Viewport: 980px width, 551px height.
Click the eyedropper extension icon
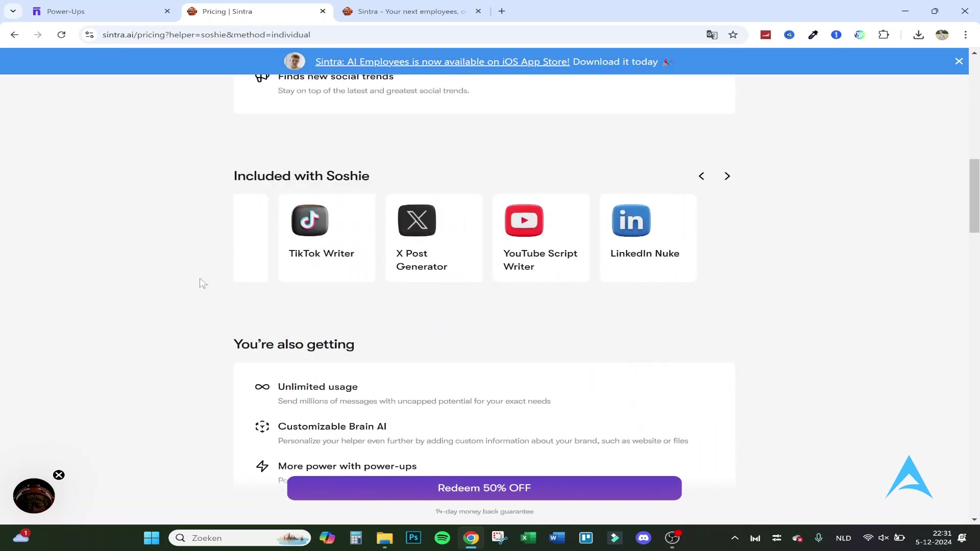click(x=813, y=35)
